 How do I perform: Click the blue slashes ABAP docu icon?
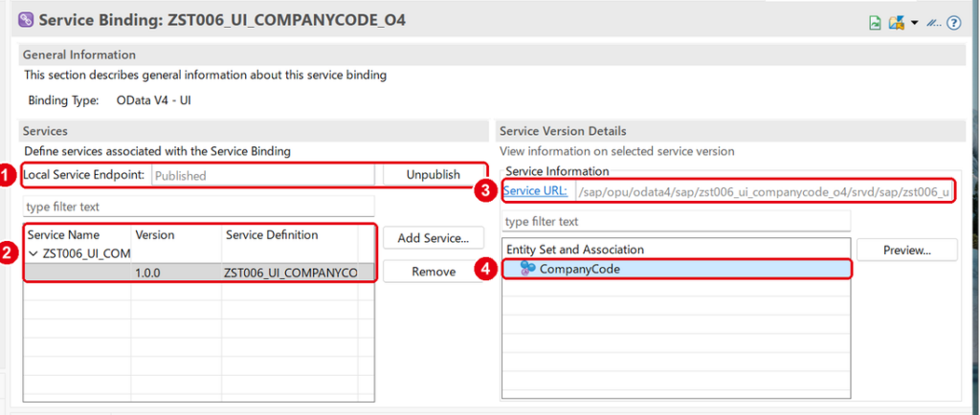point(934,23)
